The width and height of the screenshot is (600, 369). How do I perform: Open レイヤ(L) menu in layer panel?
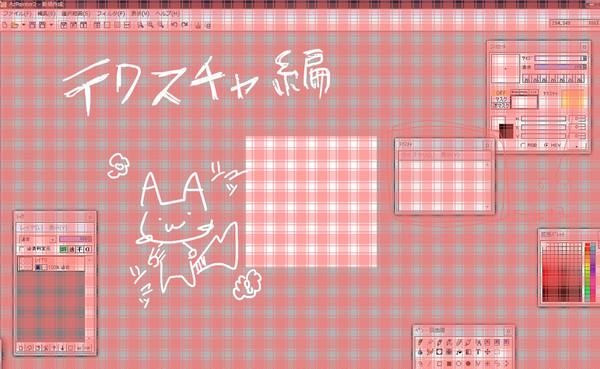31,227
